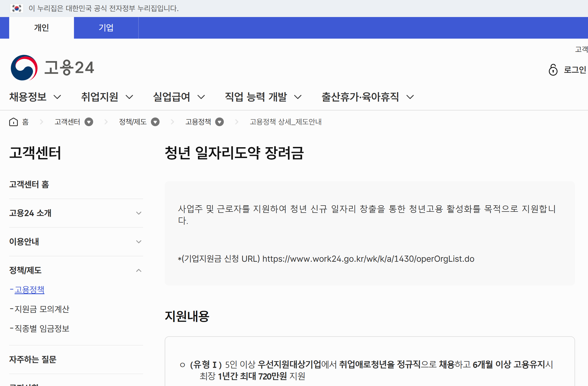
Task: Open 직종별 임금정보 sidebar link
Action: [42, 328]
